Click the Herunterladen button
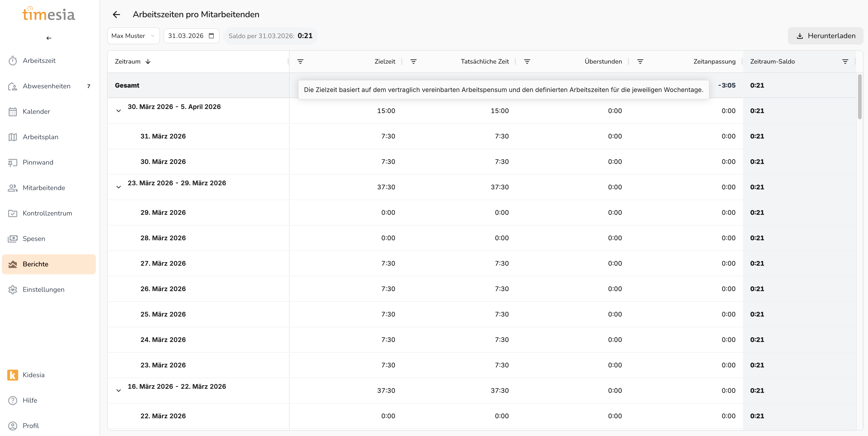 point(825,36)
